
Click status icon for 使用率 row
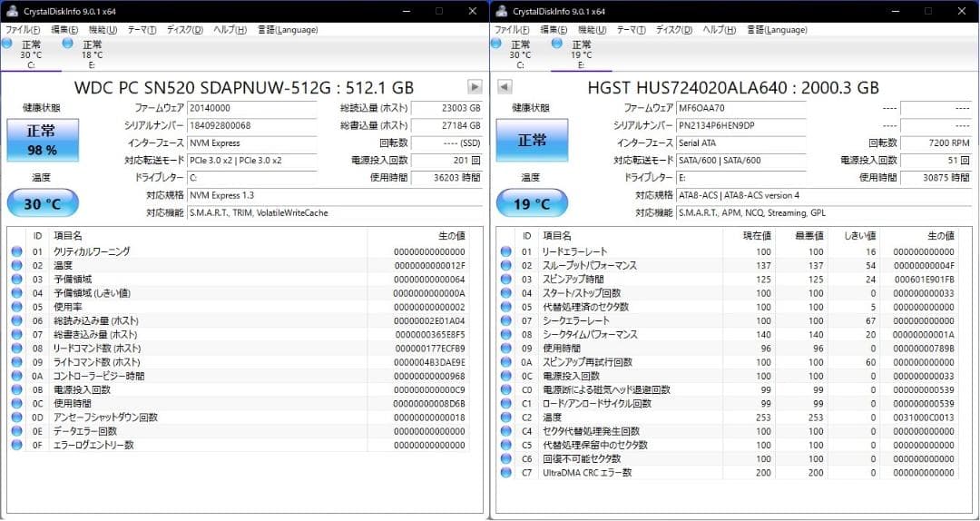coord(16,307)
